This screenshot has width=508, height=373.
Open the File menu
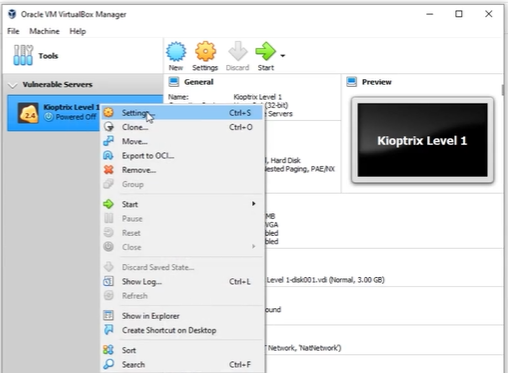click(x=13, y=31)
